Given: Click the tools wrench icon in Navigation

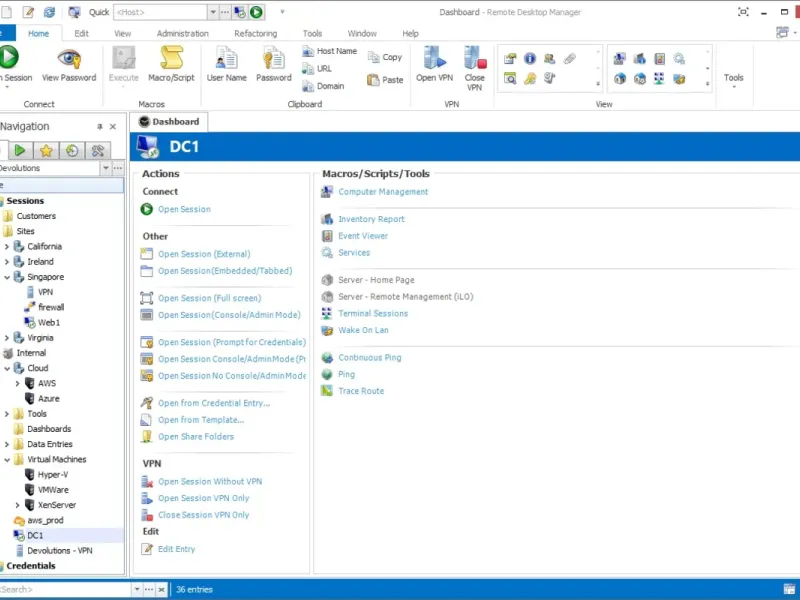Looking at the screenshot, I should [98, 150].
